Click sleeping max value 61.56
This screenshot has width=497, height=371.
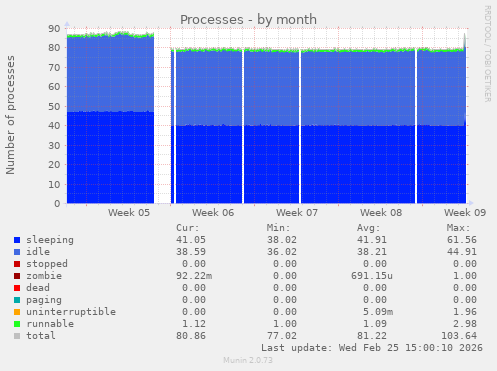(462, 240)
